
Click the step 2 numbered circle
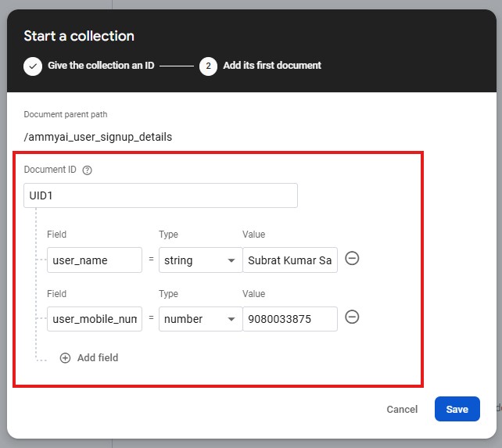208,66
